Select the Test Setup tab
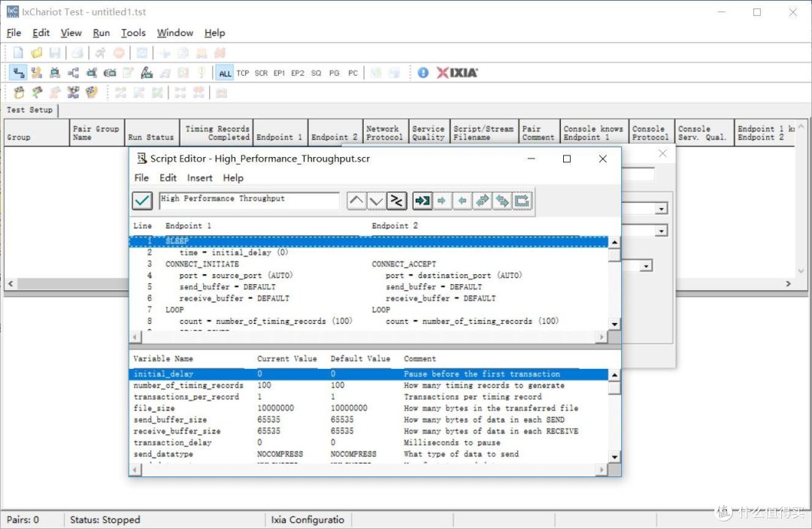 pos(29,110)
